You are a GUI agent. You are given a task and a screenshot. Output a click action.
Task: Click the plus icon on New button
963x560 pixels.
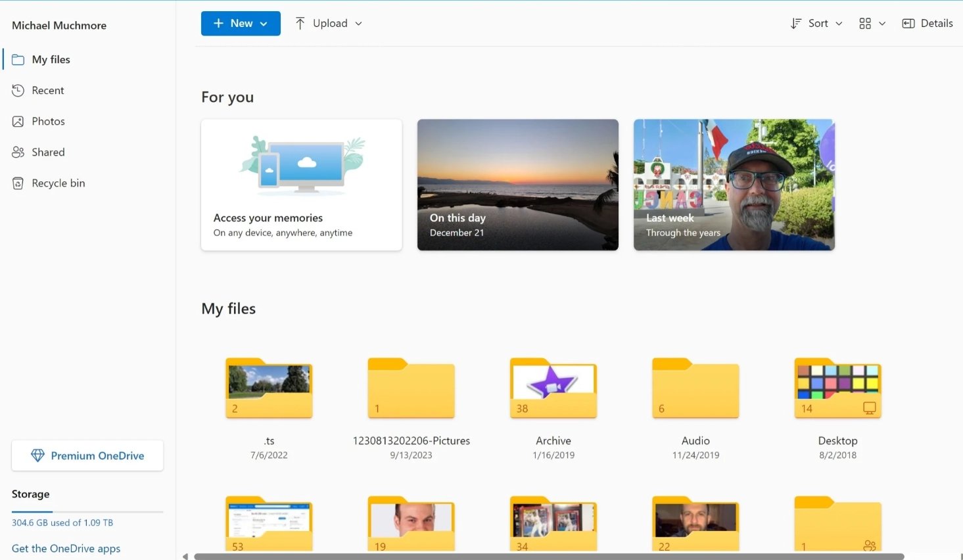[x=219, y=24]
